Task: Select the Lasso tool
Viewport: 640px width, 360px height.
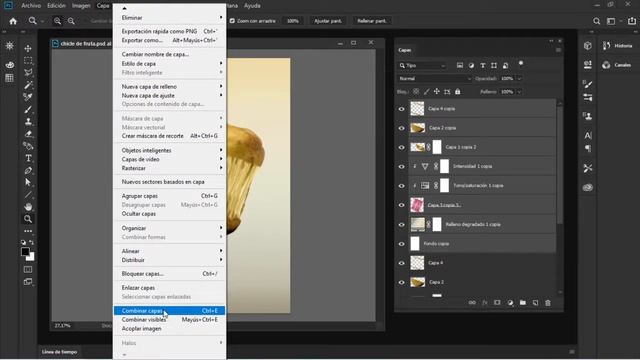Action: pyautogui.click(x=28, y=73)
